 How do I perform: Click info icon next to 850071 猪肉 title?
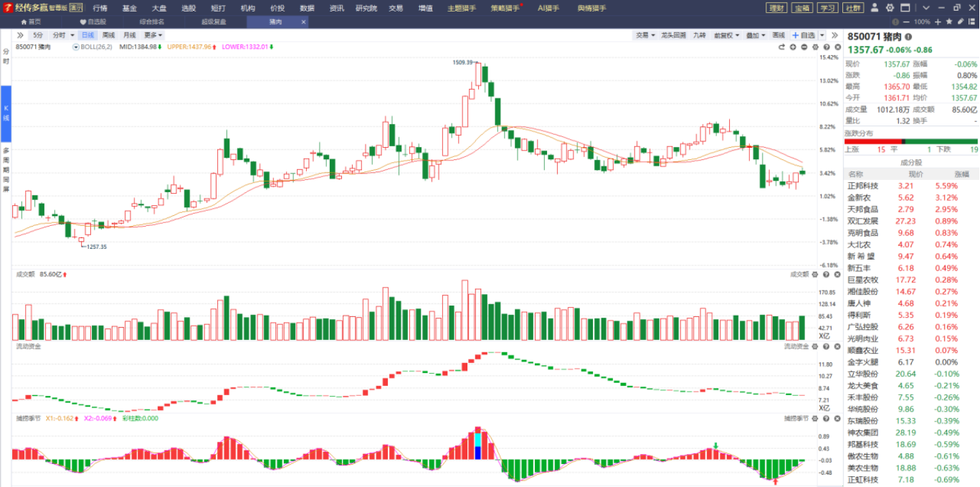coord(908,37)
